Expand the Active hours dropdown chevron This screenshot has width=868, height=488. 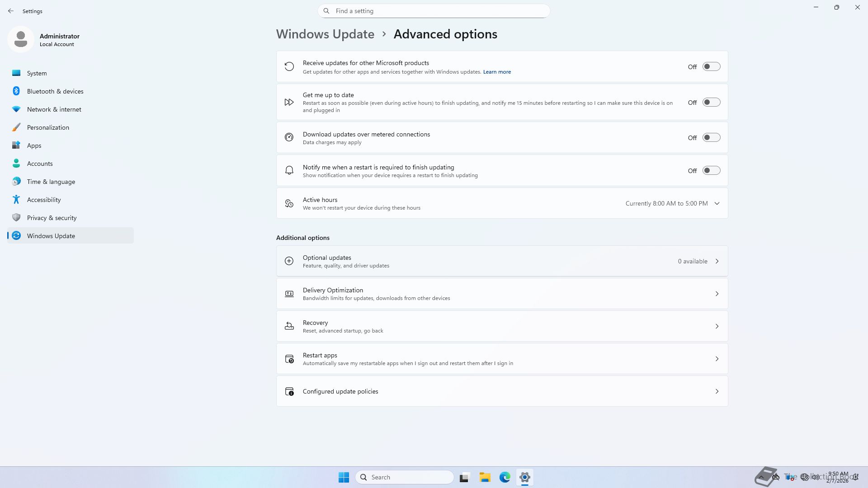pos(717,203)
